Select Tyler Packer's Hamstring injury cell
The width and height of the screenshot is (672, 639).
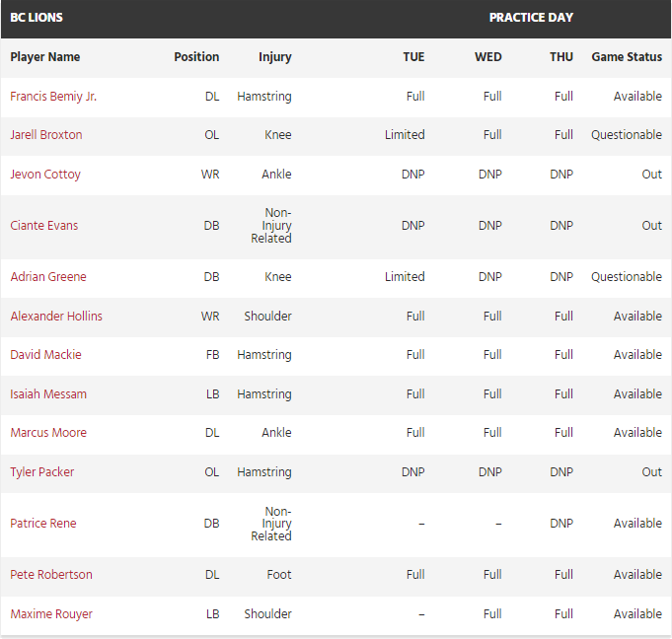pyautogui.click(x=264, y=472)
